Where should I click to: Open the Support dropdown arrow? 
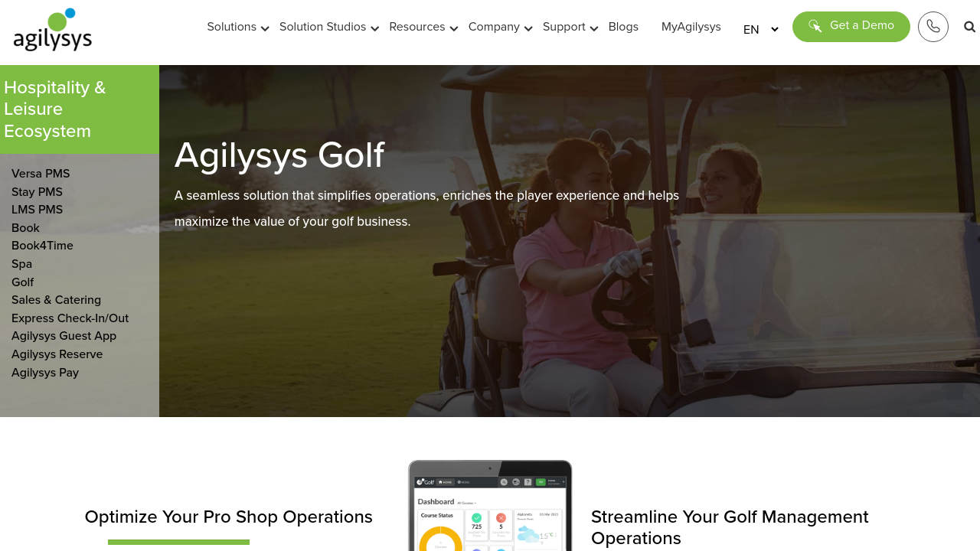pos(594,29)
